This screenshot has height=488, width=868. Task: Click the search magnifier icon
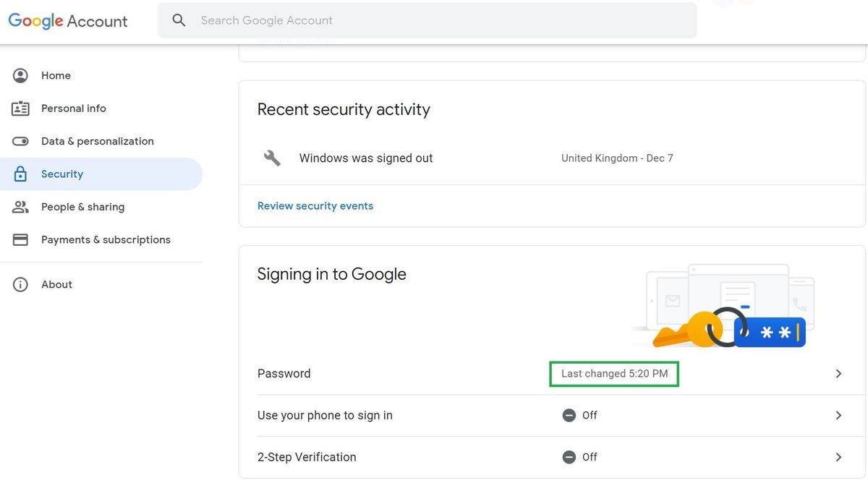coord(179,20)
